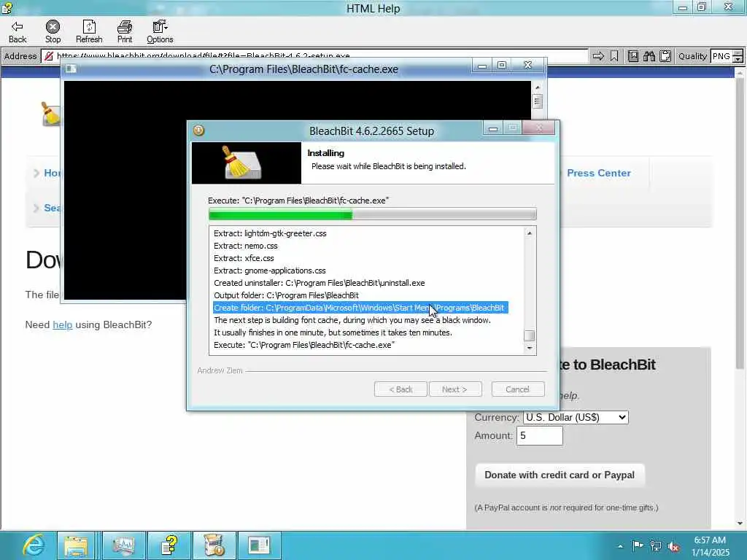Viewport: 747px width, 560px height.
Task: Click the donation Amount field
Action: click(x=540, y=436)
